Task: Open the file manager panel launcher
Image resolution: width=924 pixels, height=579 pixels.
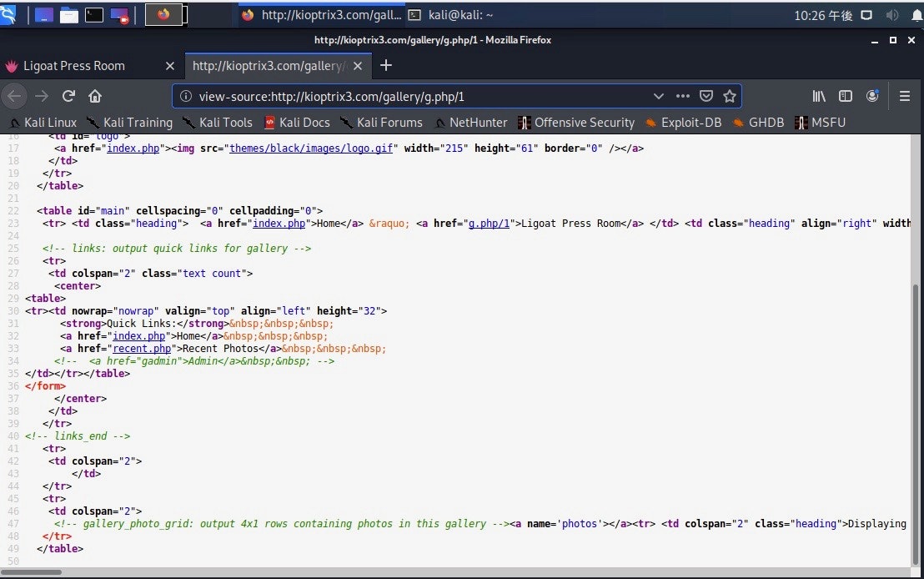Action: (x=69, y=15)
